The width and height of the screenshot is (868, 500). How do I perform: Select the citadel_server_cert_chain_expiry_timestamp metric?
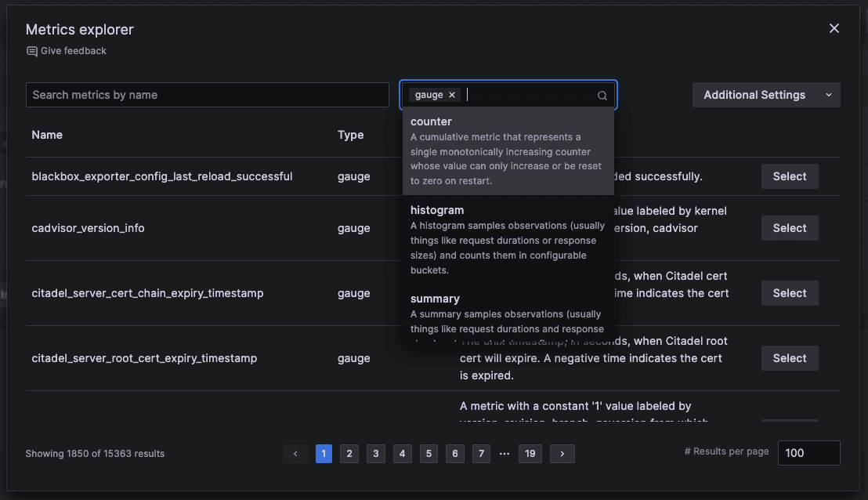click(x=789, y=293)
